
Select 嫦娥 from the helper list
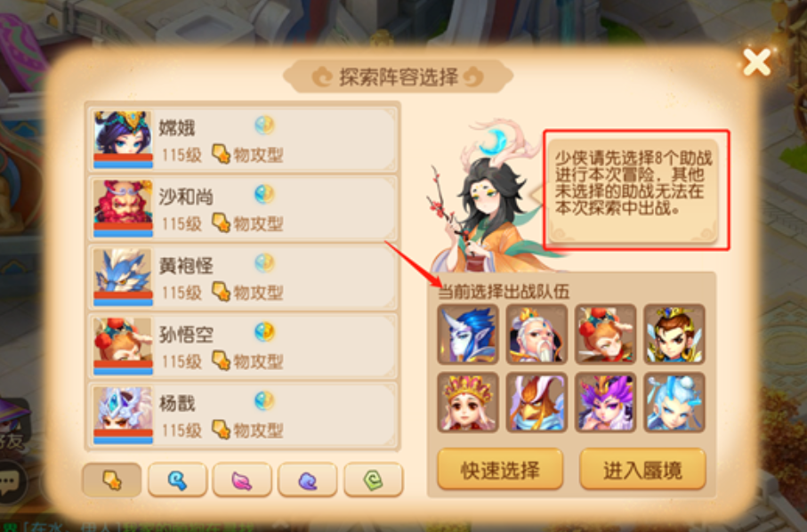243,139
